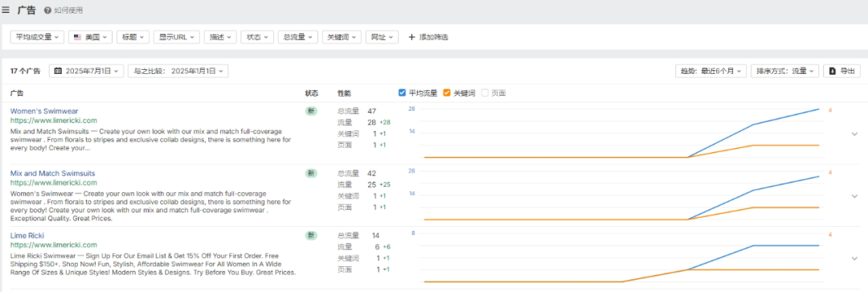Open the 关键词 filter dropdown
This screenshot has height=292, width=868.
tap(342, 37)
